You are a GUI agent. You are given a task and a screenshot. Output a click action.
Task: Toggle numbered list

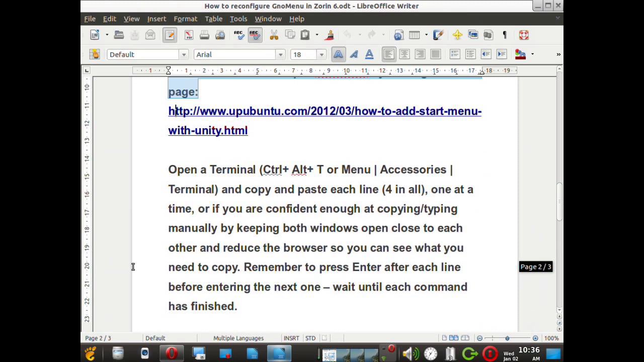click(455, 54)
